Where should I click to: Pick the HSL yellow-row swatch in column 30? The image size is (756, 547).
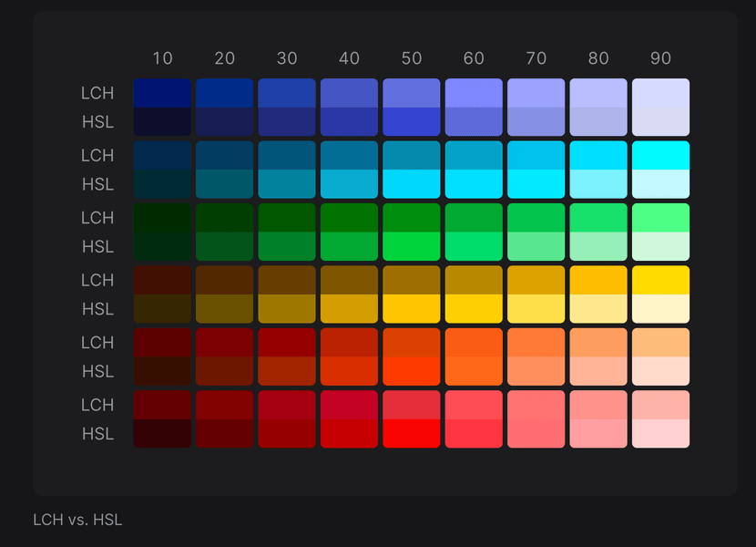(287, 308)
